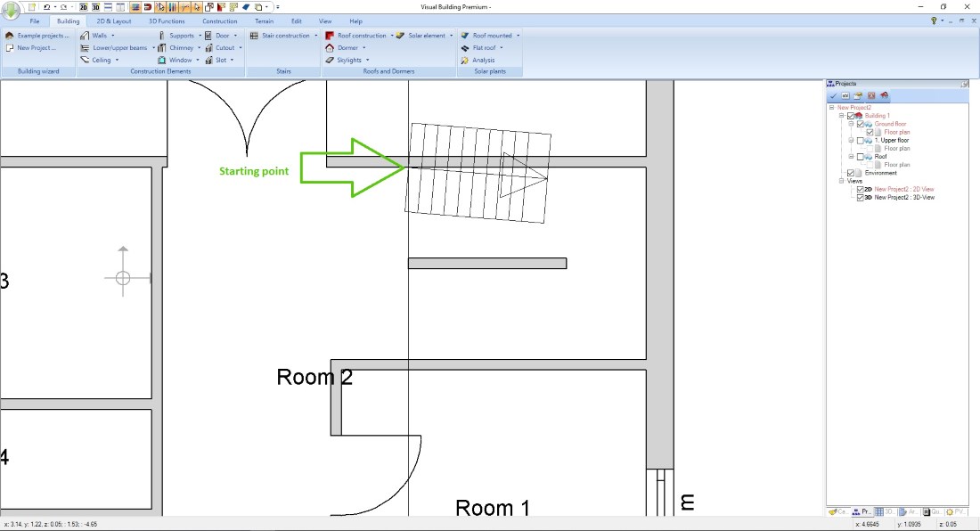Open the 2D & Layout tab

point(114,20)
